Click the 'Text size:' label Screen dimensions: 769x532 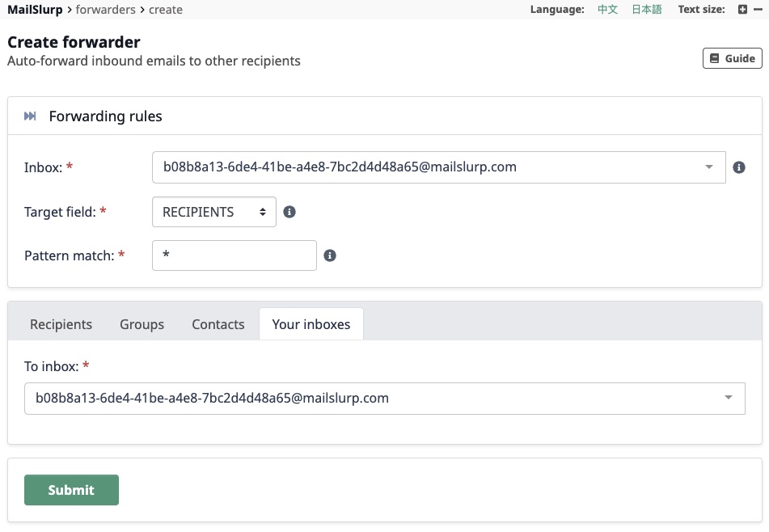(x=701, y=10)
